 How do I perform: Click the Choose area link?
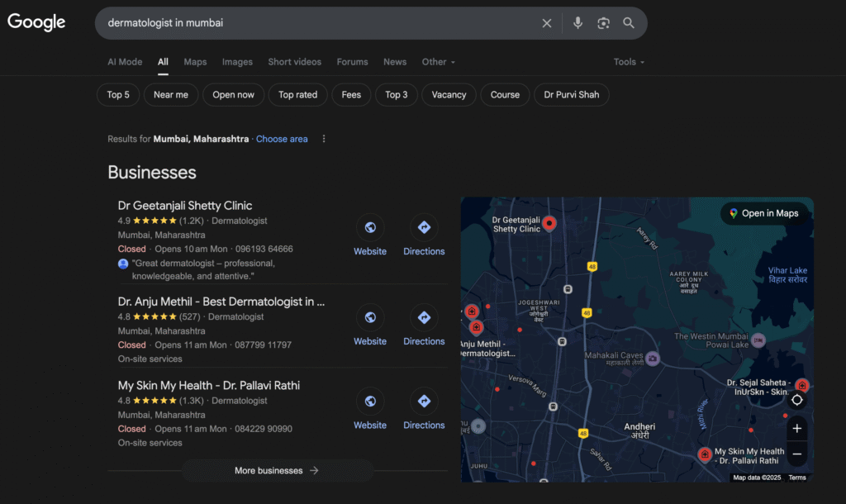(x=282, y=139)
